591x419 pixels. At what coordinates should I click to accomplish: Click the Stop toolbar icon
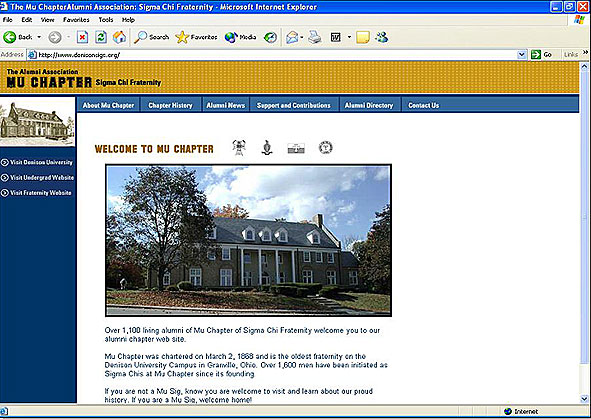point(82,37)
